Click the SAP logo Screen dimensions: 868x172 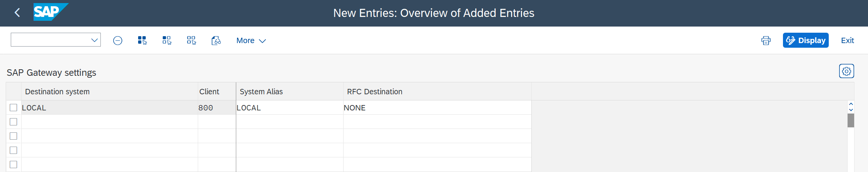(x=50, y=12)
